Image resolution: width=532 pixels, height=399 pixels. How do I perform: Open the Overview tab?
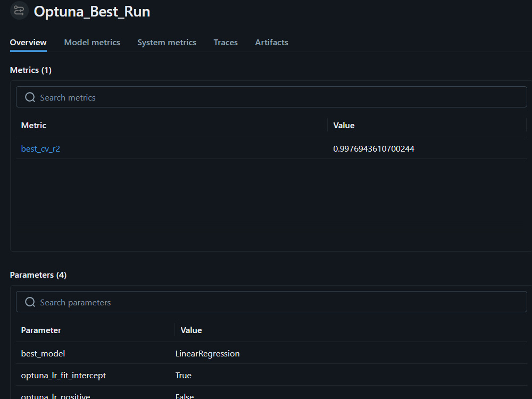coord(28,43)
